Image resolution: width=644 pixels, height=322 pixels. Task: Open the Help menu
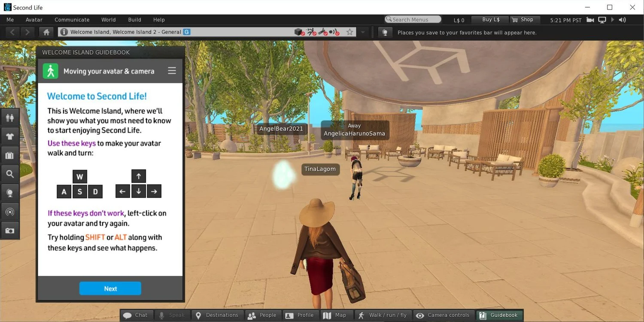(159, 20)
